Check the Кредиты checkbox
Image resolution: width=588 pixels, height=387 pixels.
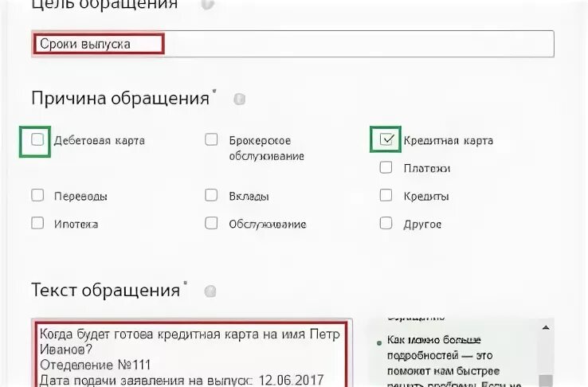click(386, 195)
